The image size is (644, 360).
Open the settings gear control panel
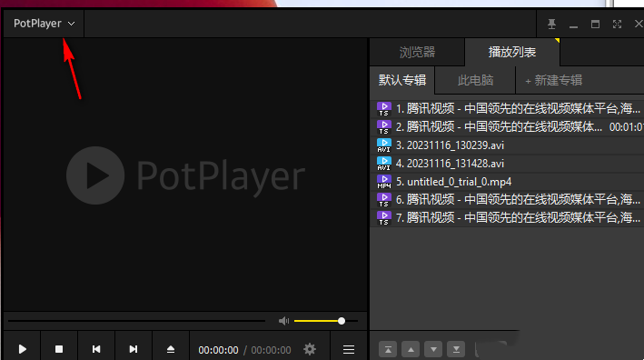coord(310,349)
